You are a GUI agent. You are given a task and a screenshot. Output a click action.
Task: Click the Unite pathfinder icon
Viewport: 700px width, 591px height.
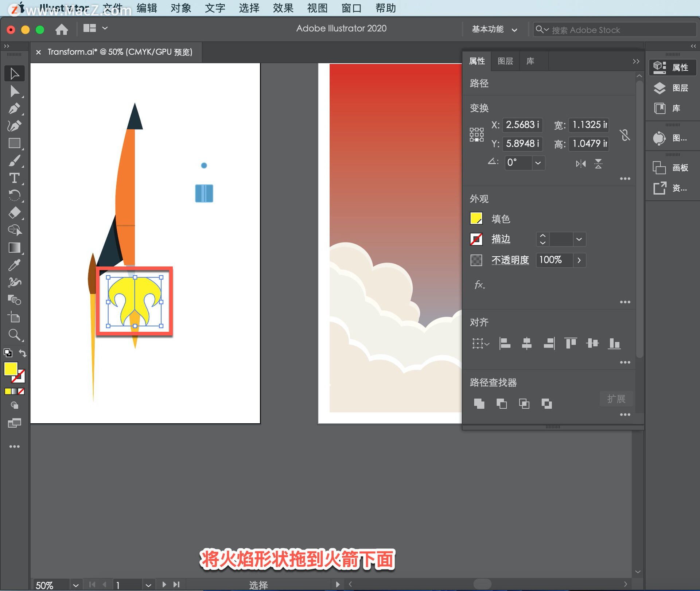(x=479, y=403)
